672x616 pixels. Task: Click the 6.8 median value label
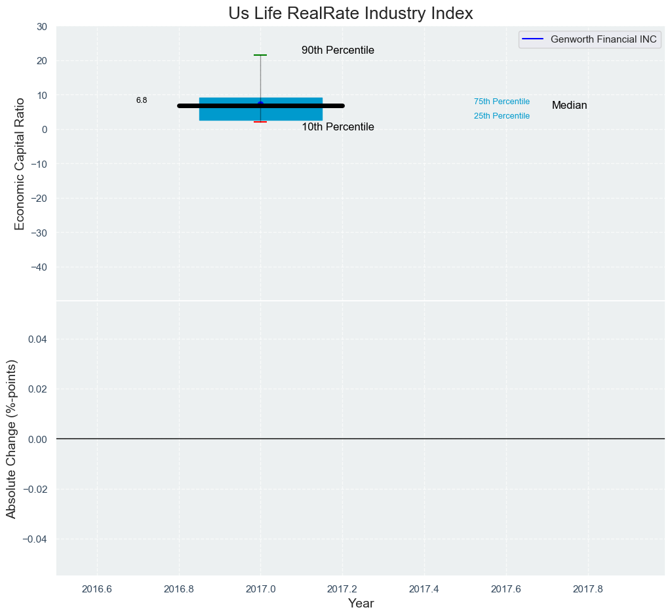point(142,100)
